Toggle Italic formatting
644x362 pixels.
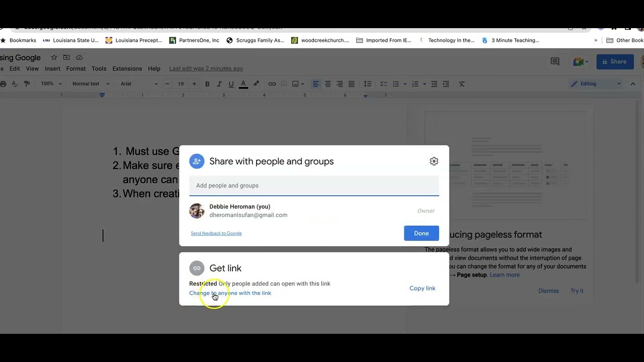[219, 84]
